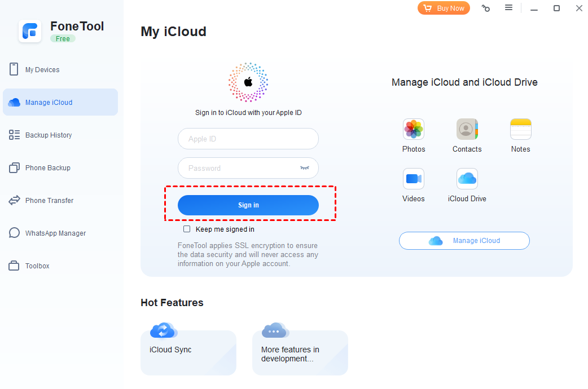Open iCloud Drive from the manage section
588x389 pixels.
pyautogui.click(x=467, y=178)
